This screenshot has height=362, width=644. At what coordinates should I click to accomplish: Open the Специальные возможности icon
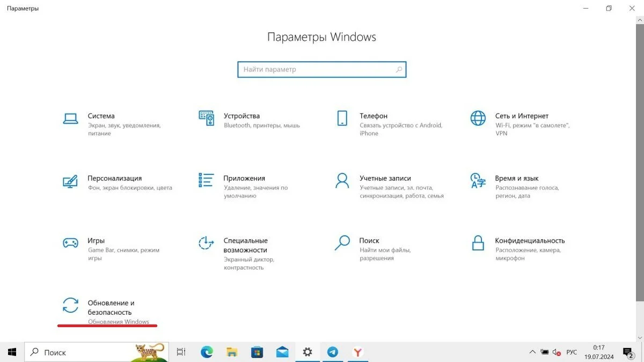point(207,243)
